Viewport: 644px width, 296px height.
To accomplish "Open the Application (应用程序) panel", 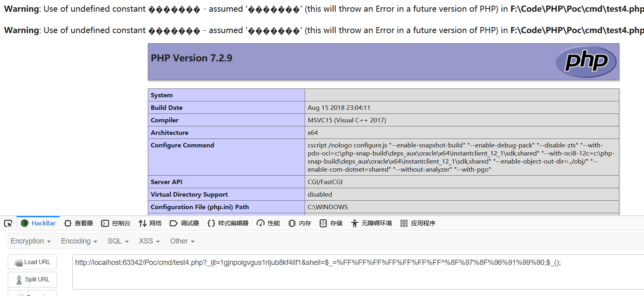I will [x=418, y=223].
